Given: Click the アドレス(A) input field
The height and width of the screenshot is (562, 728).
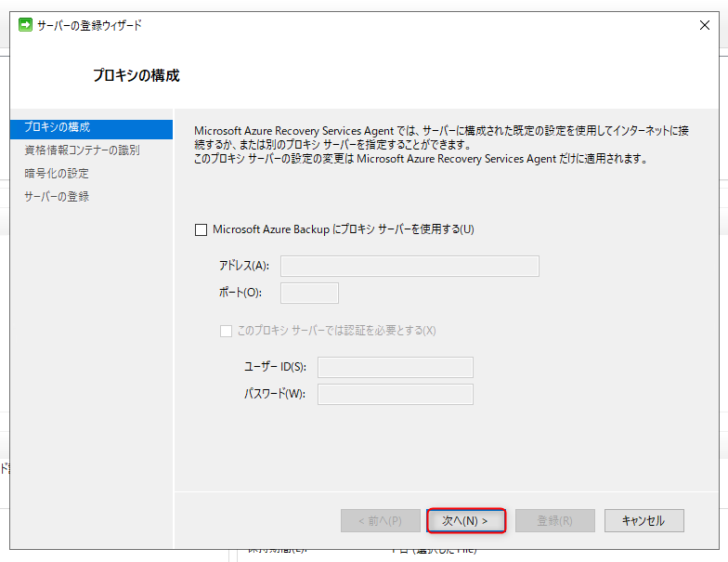Looking at the screenshot, I should click(x=409, y=266).
